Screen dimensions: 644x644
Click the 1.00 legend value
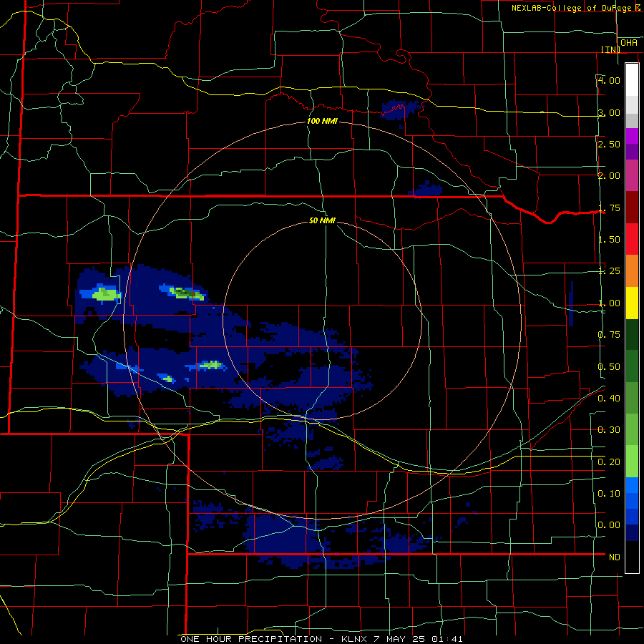pyautogui.click(x=609, y=303)
